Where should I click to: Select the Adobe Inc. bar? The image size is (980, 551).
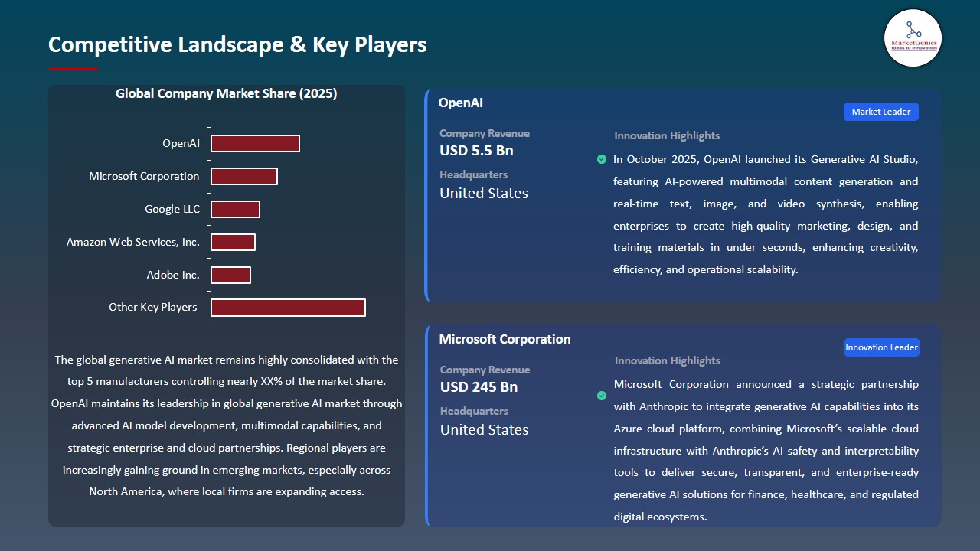230,275
